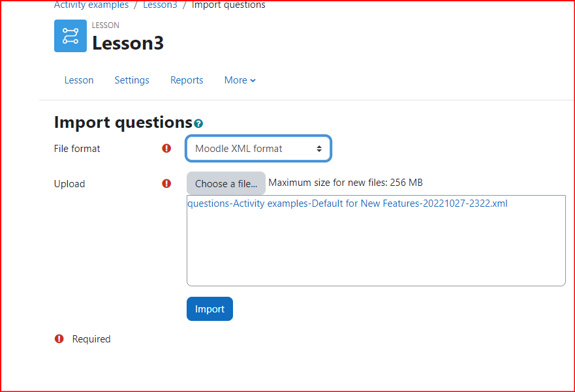The height and width of the screenshot is (392, 575).
Task: Click the File format label
Action: click(x=77, y=148)
